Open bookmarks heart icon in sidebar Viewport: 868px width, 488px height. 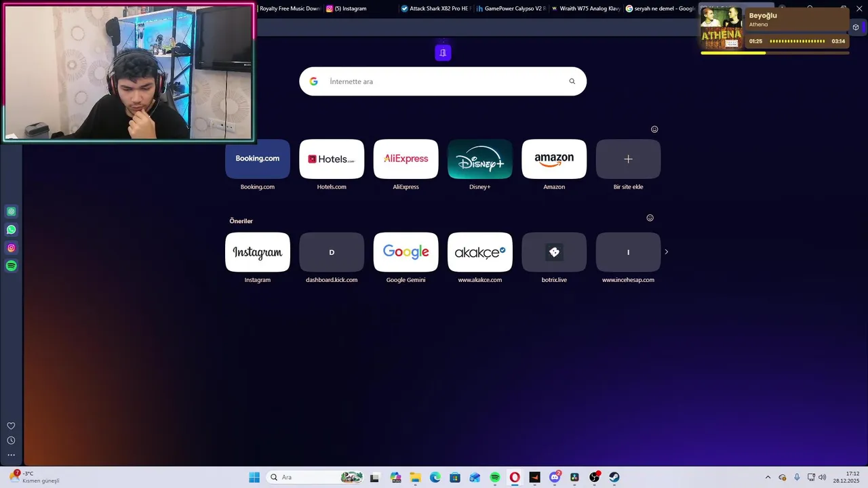[x=11, y=426]
